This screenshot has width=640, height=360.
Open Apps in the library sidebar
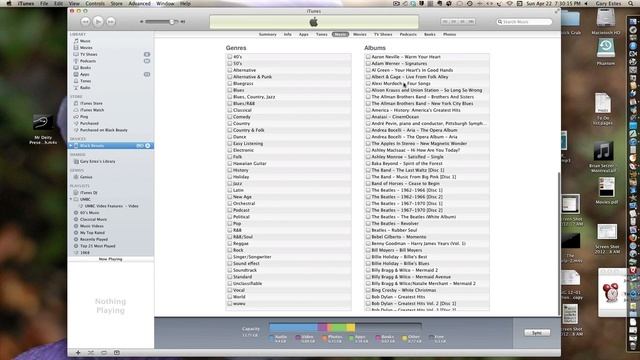[84, 74]
